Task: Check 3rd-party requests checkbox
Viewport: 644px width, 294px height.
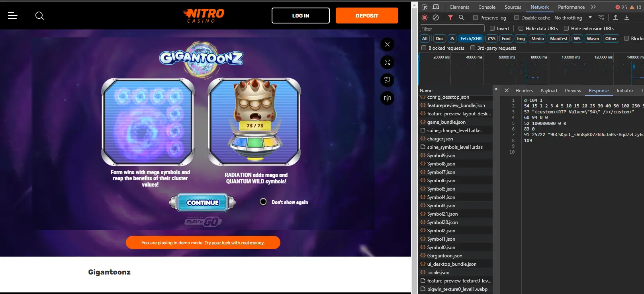Action: tap(473, 48)
